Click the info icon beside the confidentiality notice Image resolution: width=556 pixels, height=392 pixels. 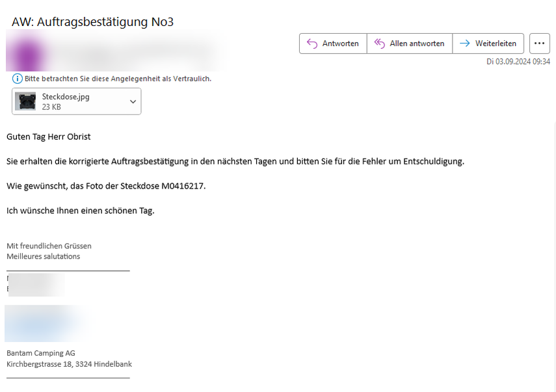pyautogui.click(x=18, y=79)
